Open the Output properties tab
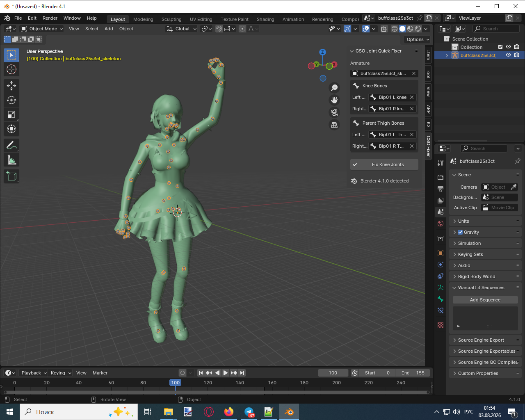Image resolution: width=525 pixels, height=420 pixels. click(x=441, y=189)
